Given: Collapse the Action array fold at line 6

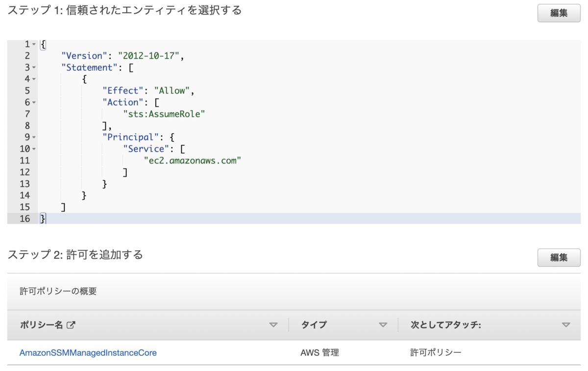Looking at the screenshot, I should click(x=34, y=102).
